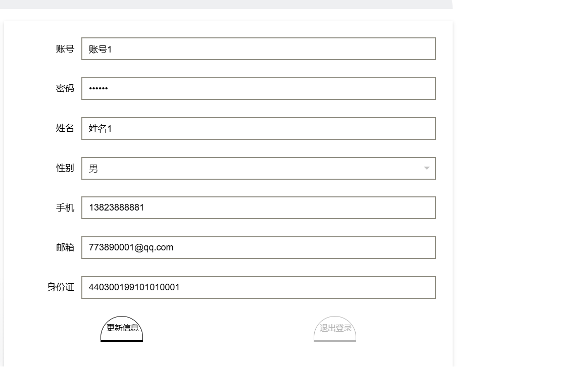588x367 pixels.
Task: Click the 姓名 field label
Action: [65, 128]
